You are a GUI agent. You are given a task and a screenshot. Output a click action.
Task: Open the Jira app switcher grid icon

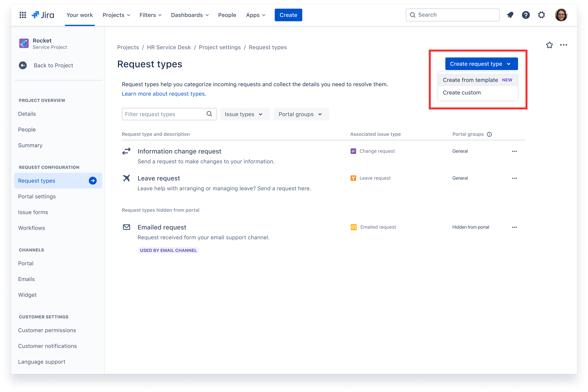pos(23,15)
